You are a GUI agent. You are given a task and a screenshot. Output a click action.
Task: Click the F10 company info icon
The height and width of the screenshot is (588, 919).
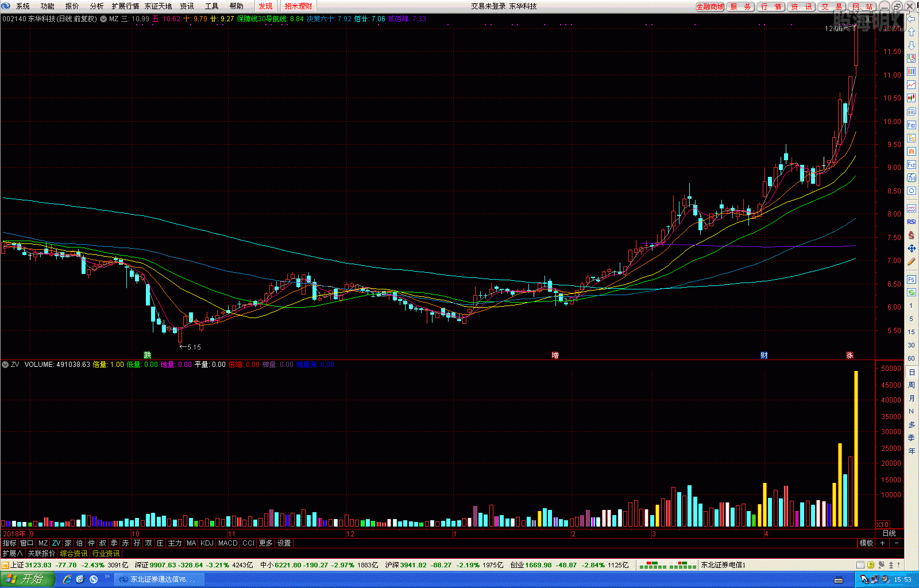[x=911, y=125]
